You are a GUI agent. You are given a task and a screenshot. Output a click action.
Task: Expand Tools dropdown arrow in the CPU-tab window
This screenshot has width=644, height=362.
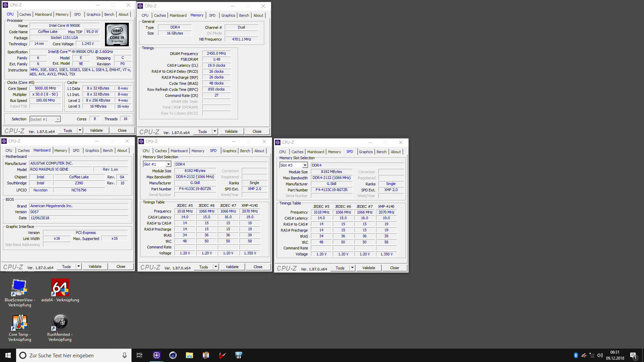pyautogui.click(x=80, y=130)
